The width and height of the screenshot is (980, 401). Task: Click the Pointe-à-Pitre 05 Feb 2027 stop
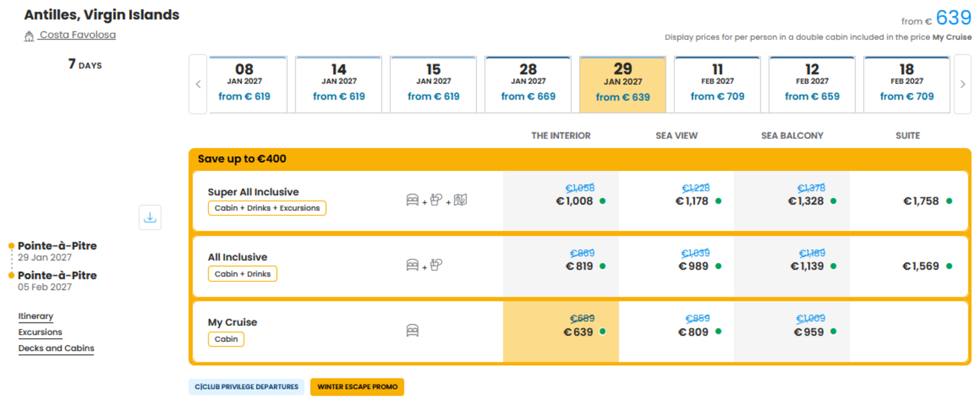pyautogui.click(x=57, y=281)
